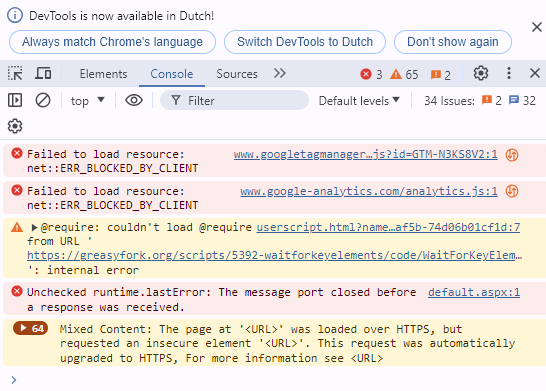Toggle the device toolbar icon

coord(43,73)
